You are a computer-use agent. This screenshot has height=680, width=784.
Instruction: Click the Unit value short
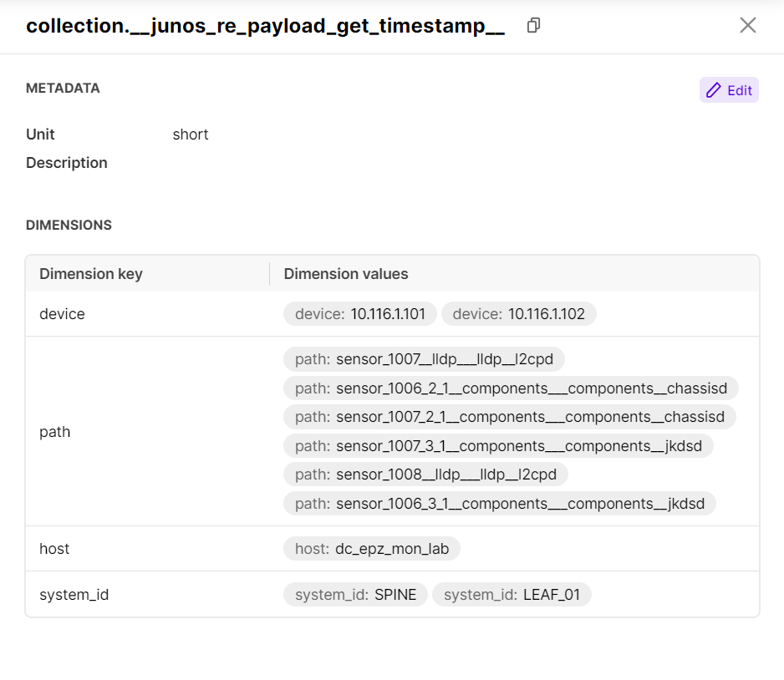click(191, 134)
